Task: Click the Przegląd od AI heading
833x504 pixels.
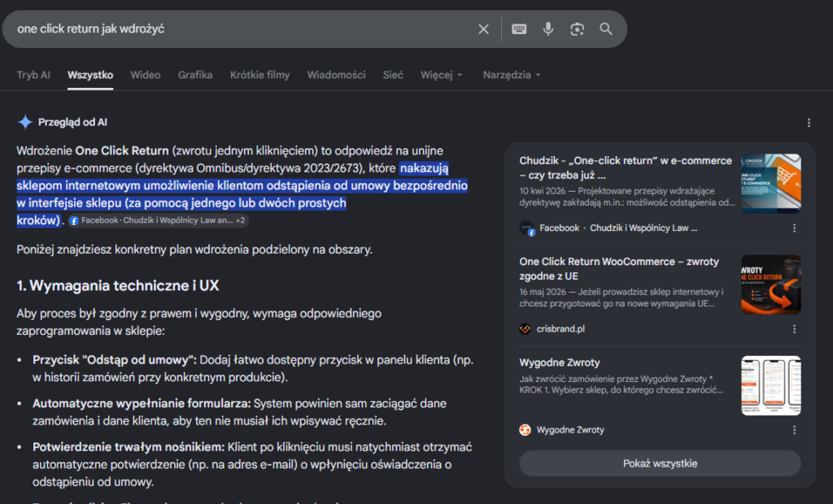Action: [x=72, y=122]
